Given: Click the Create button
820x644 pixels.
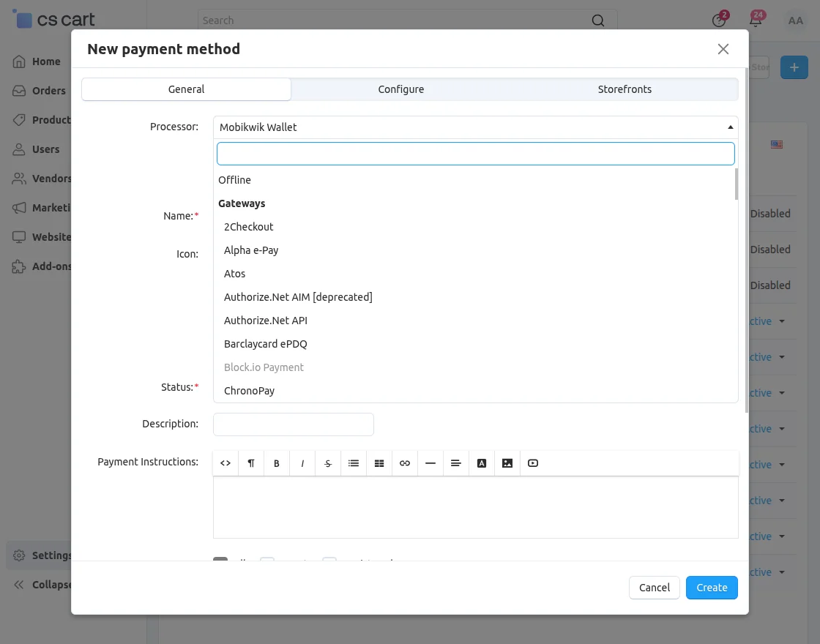Looking at the screenshot, I should click(x=712, y=588).
